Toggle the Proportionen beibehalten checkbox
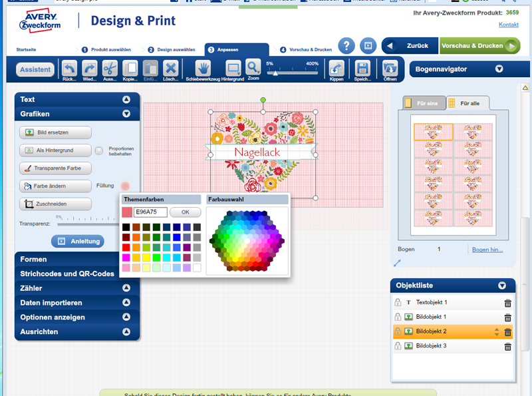Viewport: 532px width, 396px height. pos(99,150)
